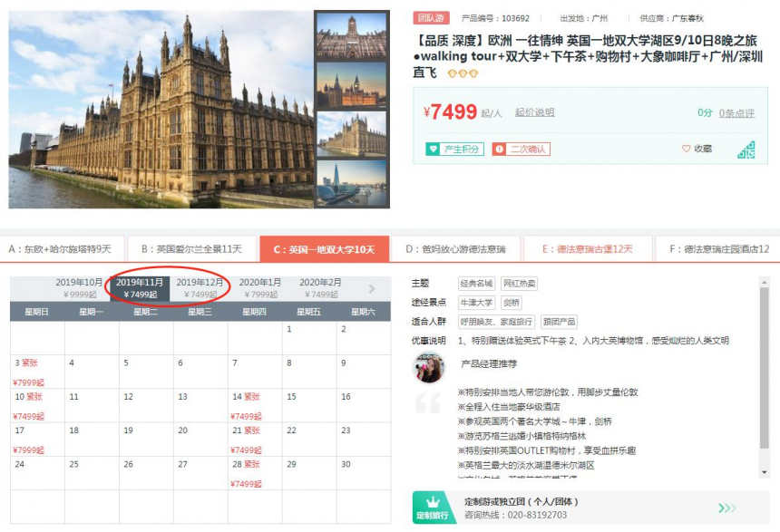Choose November 21 departure ¥7499起
The image size is (780, 532).
[x=255, y=439]
